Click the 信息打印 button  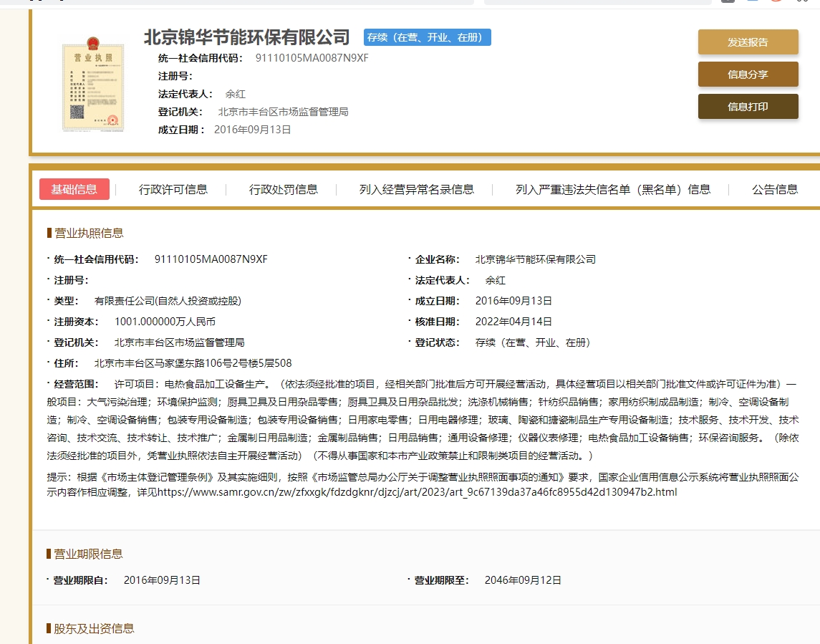pyautogui.click(x=748, y=107)
